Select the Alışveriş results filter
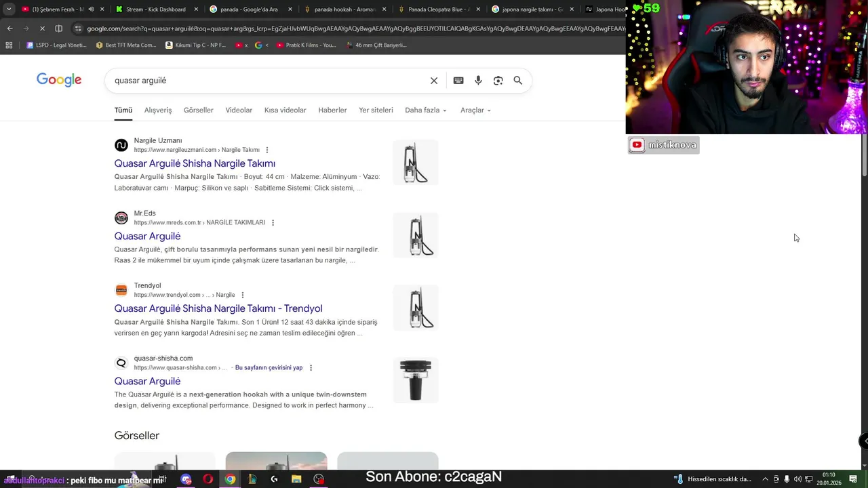The image size is (868, 488). pyautogui.click(x=158, y=110)
